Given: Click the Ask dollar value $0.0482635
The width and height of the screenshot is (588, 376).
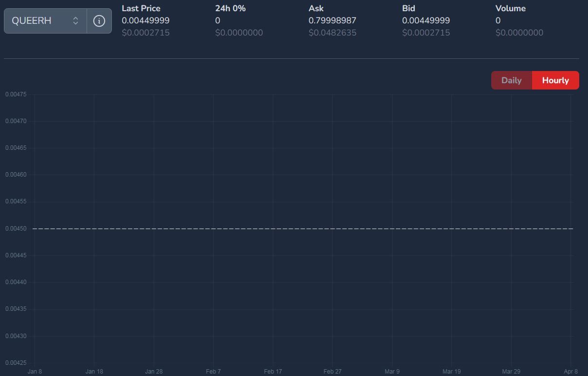Looking at the screenshot, I should pos(332,33).
